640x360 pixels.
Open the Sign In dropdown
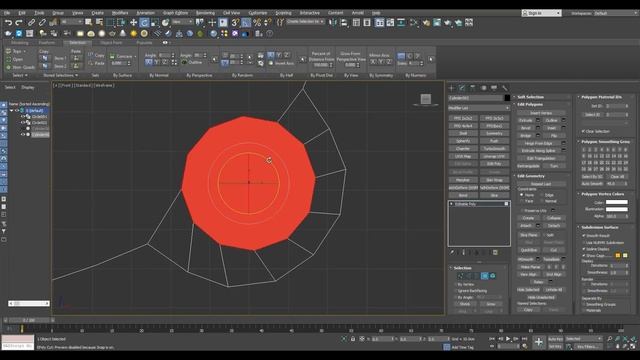coord(541,13)
